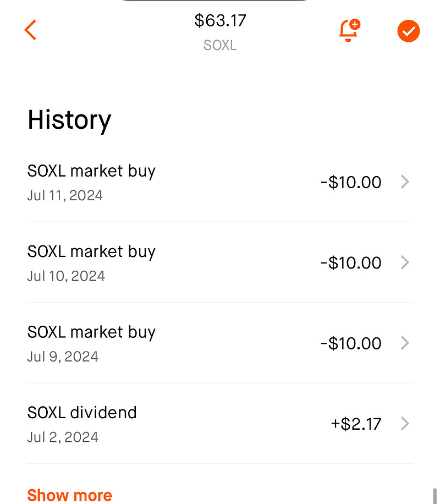Show more history entries
The image size is (440, 504).
69,495
